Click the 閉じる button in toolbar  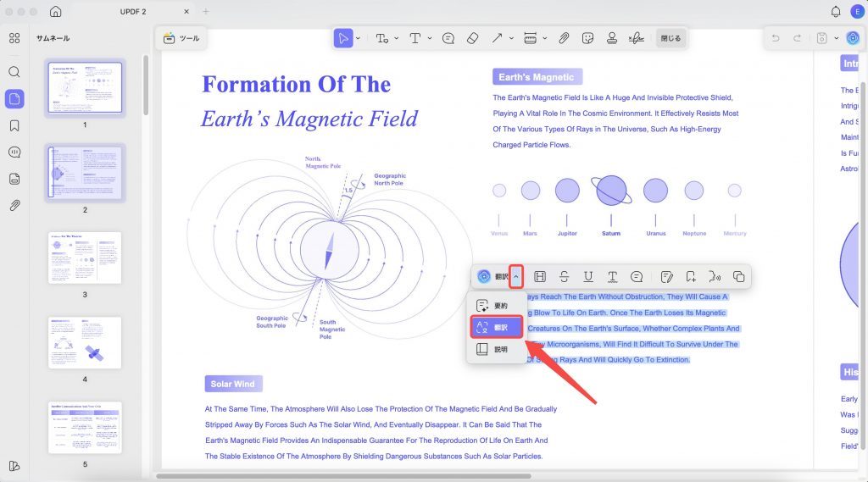click(x=670, y=38)
